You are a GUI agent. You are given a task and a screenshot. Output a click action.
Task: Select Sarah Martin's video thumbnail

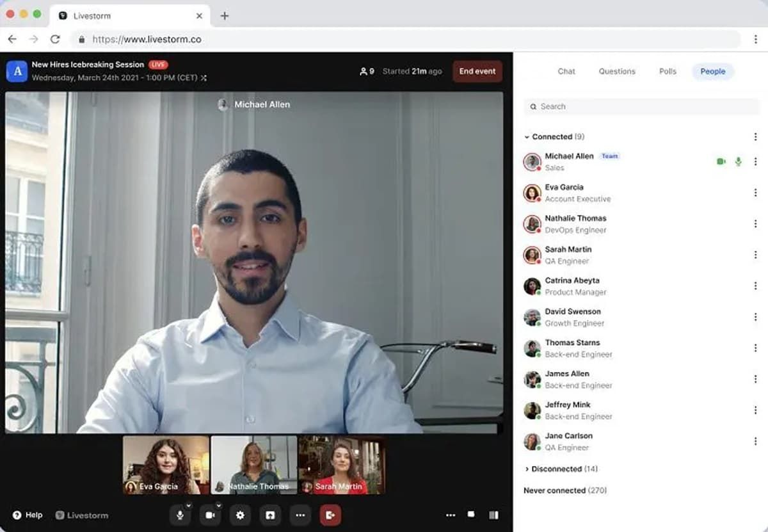(341, 465)
